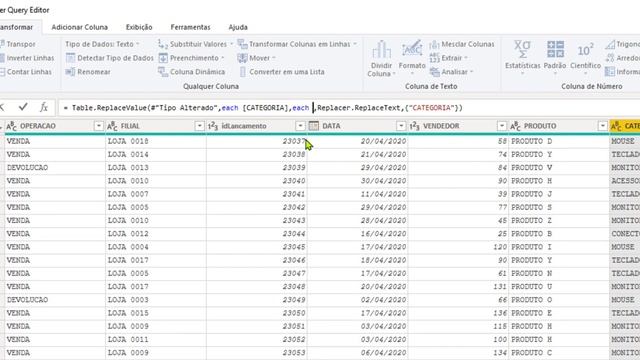The width and height of the screenshot is (640, 360).
Task: Click Converter em uma Lista icon
Action: tap(242, 72)
